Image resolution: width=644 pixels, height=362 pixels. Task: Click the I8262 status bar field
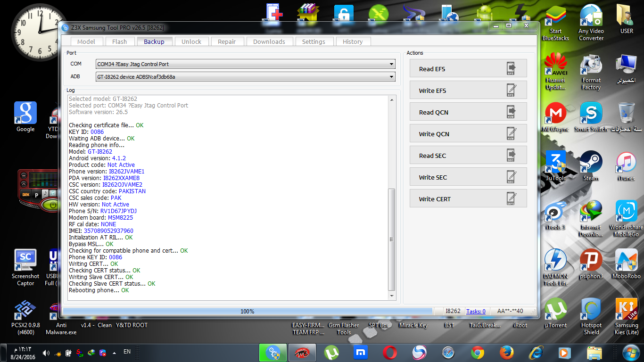[x=454, y=312]
